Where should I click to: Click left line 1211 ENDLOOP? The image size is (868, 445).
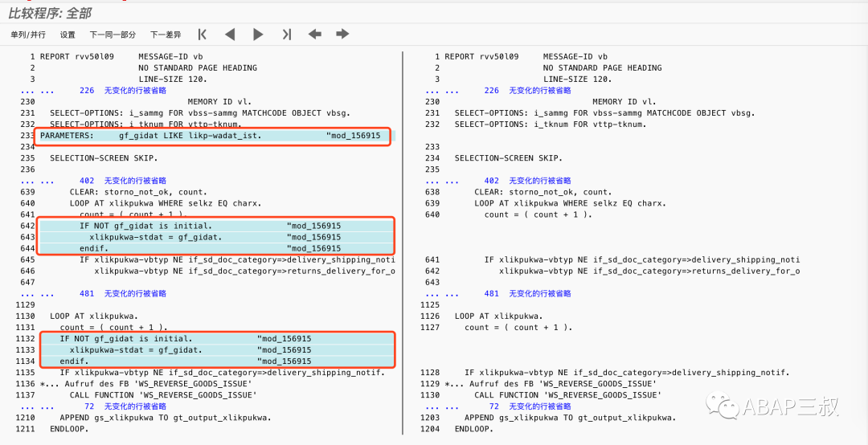69,429
